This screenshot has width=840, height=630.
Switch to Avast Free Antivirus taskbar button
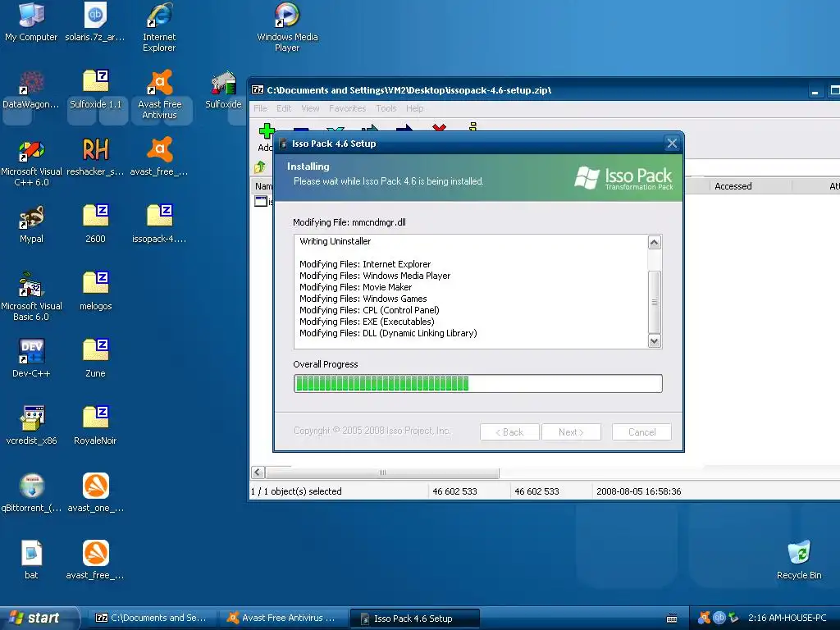point(283,619)
